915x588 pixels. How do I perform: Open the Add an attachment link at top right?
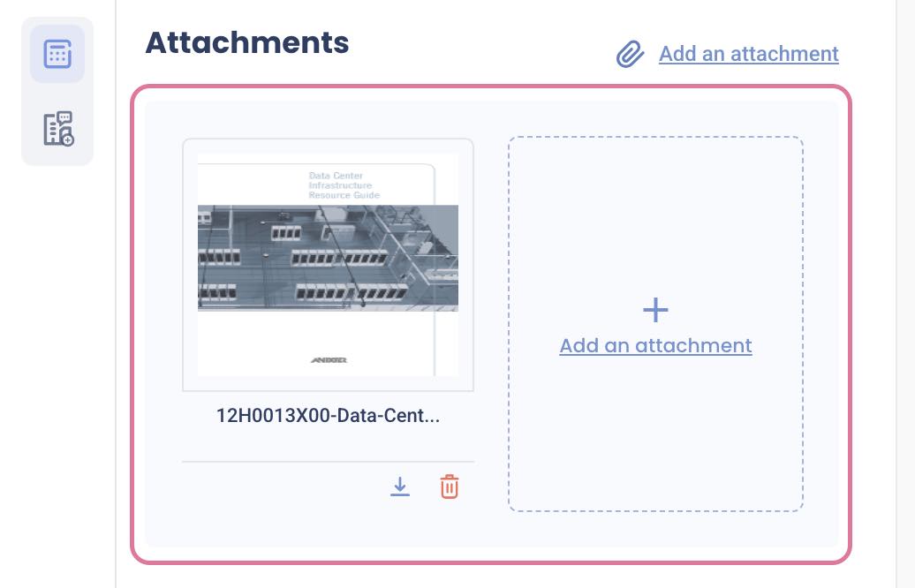[748, 54]
